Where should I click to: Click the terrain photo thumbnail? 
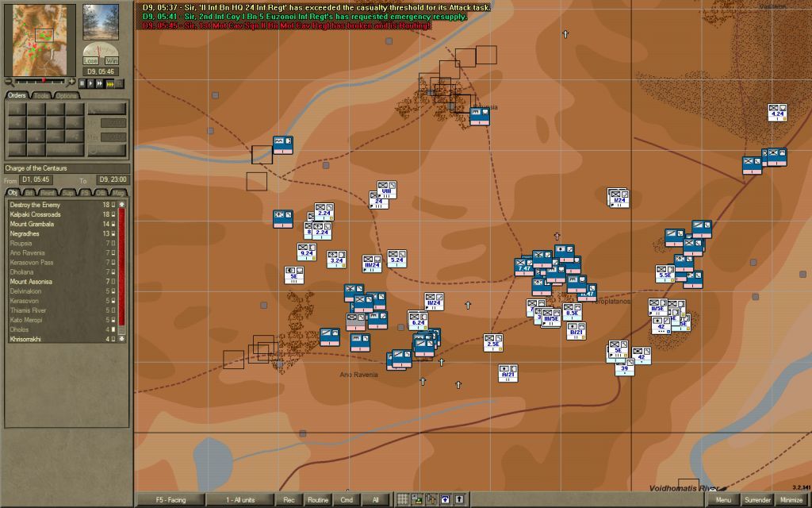pyautogui.click(x=101, y=21)
